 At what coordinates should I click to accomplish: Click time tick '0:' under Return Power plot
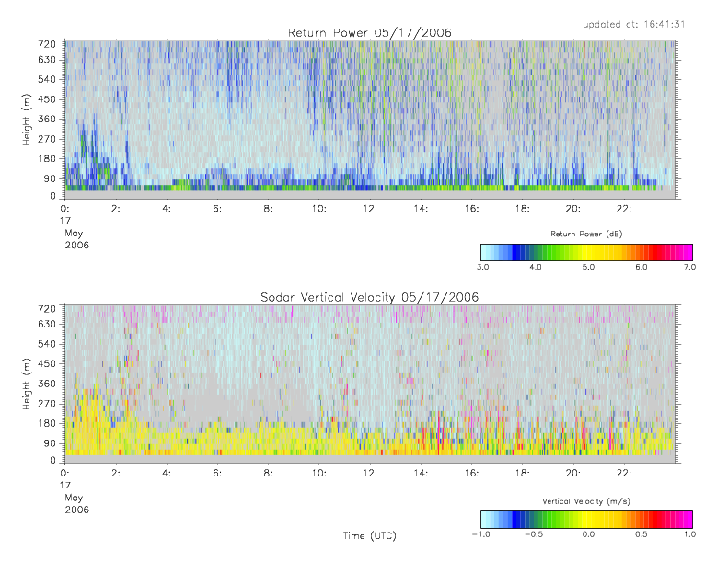coord(65,209)
